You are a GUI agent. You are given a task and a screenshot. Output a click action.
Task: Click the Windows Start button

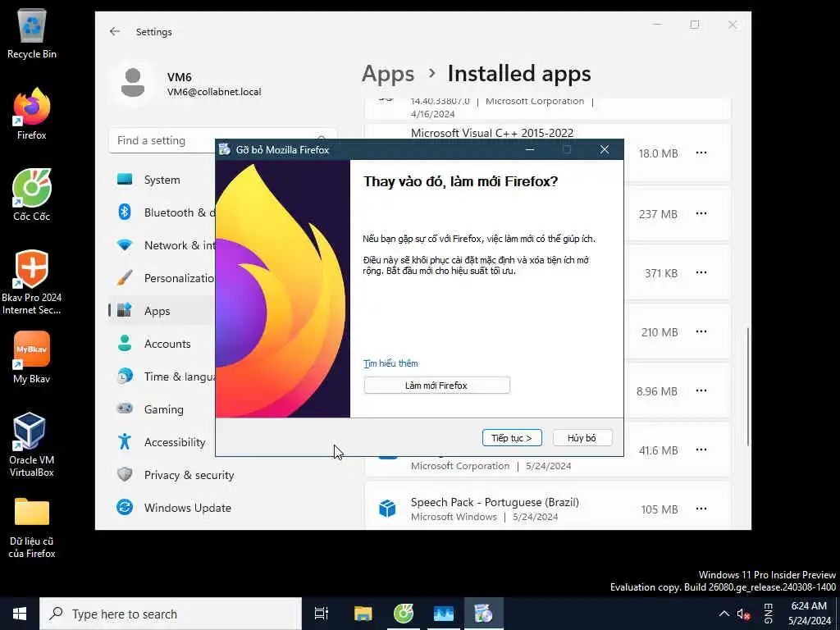(20, 614)
